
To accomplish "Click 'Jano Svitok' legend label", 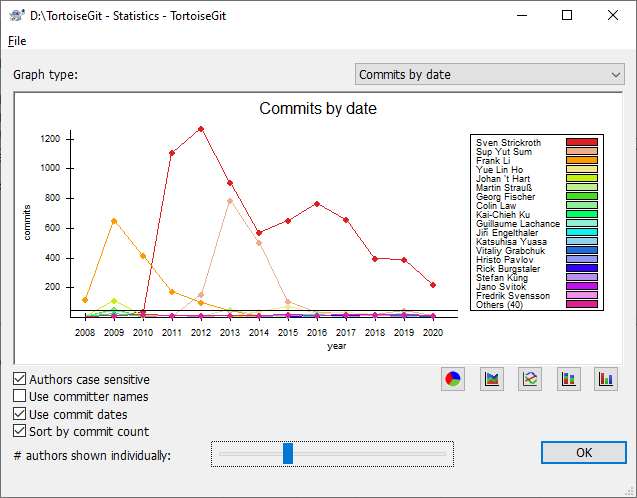I will click(x=501, y=287).
